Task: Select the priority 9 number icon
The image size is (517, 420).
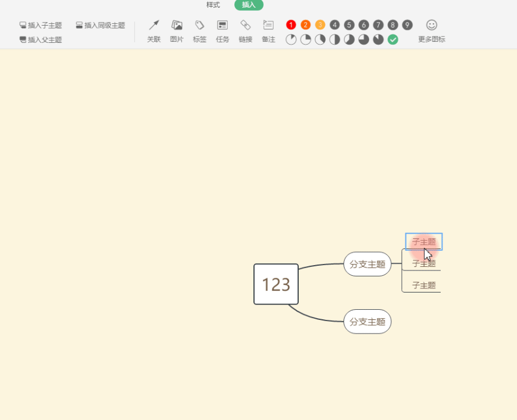Action: point(407,24)
